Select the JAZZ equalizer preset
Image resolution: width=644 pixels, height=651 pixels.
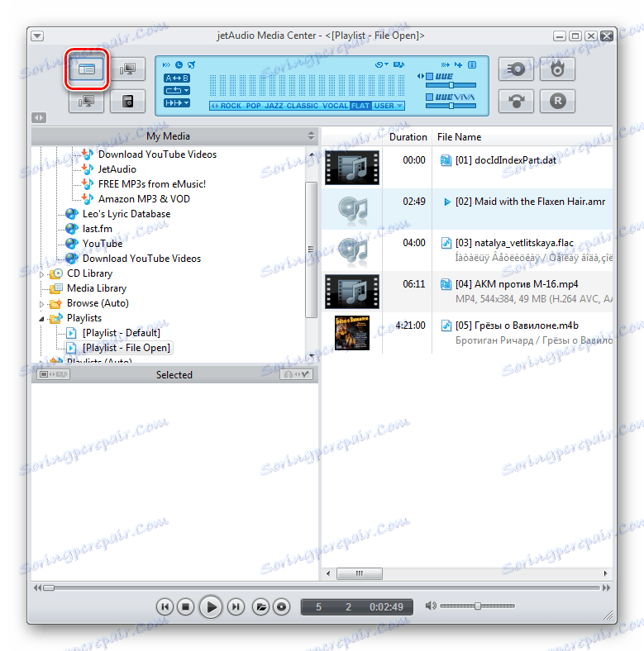pyautogui.click(x=274, y=106)
